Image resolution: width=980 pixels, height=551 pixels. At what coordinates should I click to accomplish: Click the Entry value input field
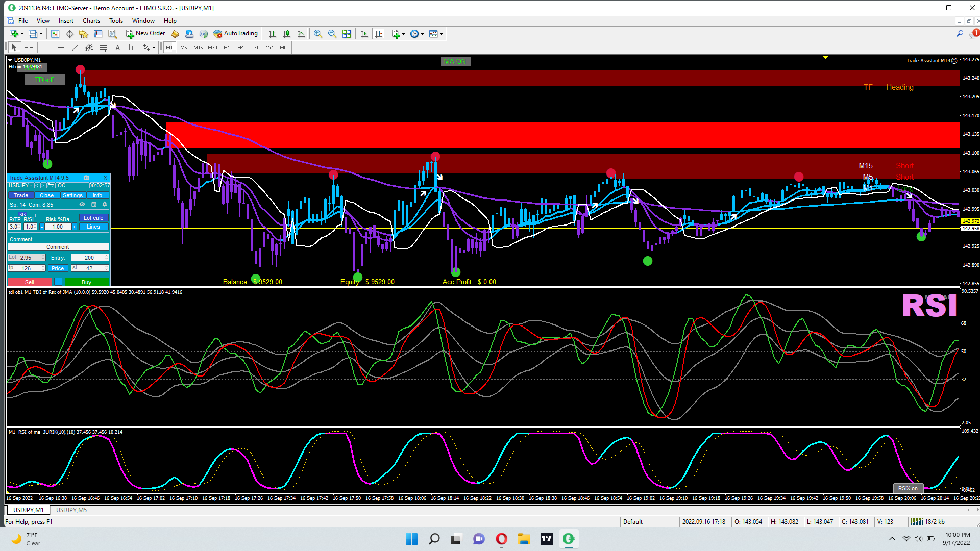click(x=89, y=258)
